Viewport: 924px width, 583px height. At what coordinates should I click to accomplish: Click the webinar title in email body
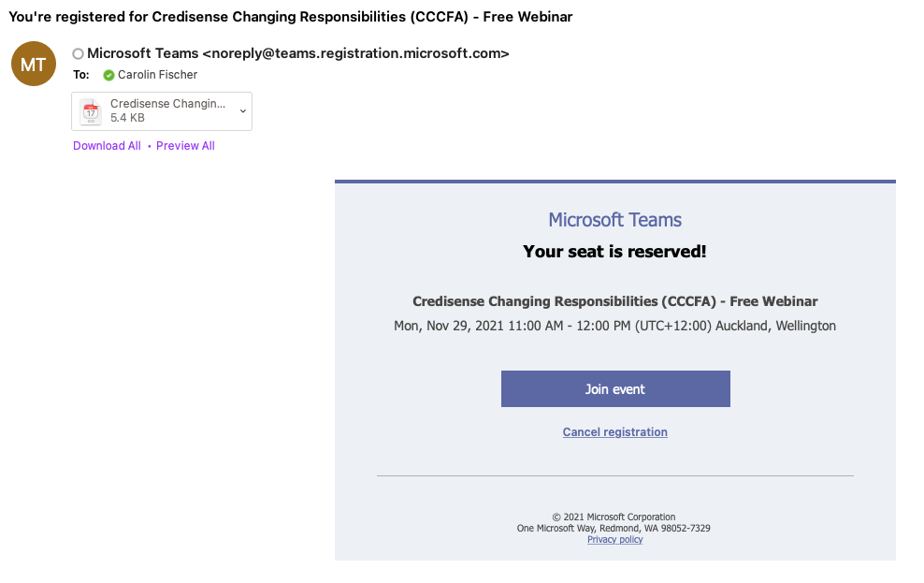(x=614, y=301)
